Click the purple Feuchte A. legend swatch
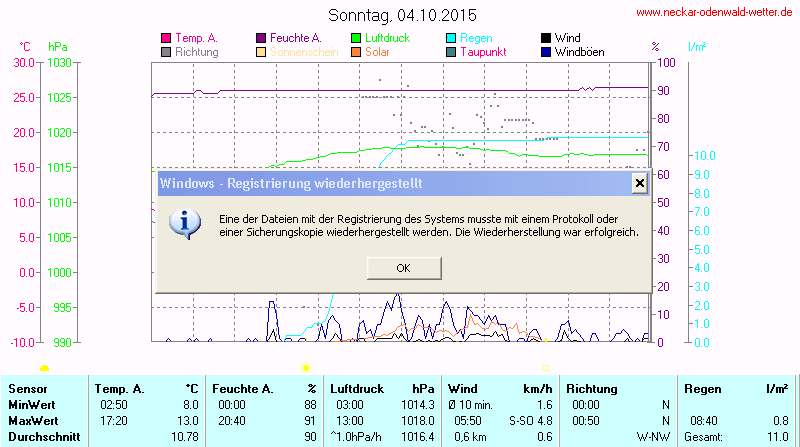This screenshot has height=447, width=800. pyautogui.click(x=261, y=38)
